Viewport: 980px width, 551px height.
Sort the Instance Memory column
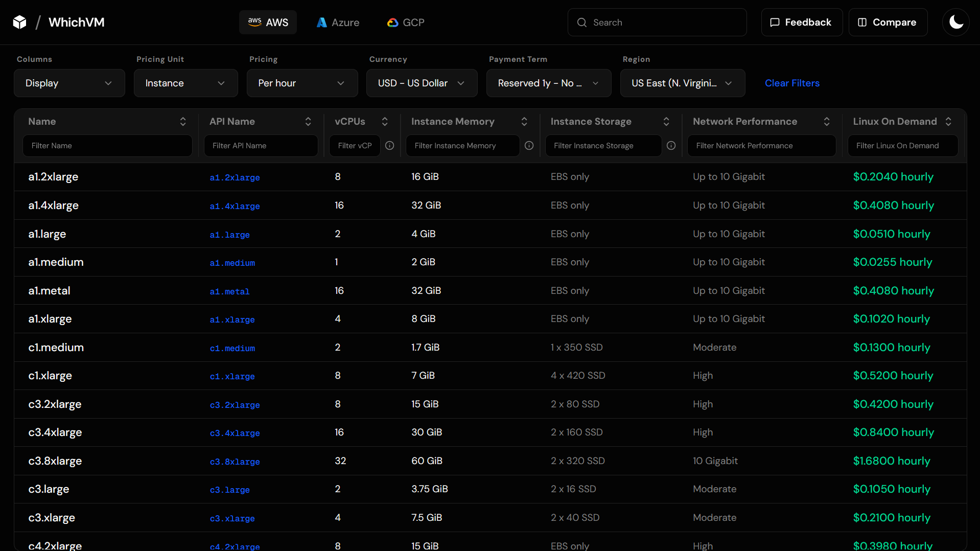click(524, 121)
